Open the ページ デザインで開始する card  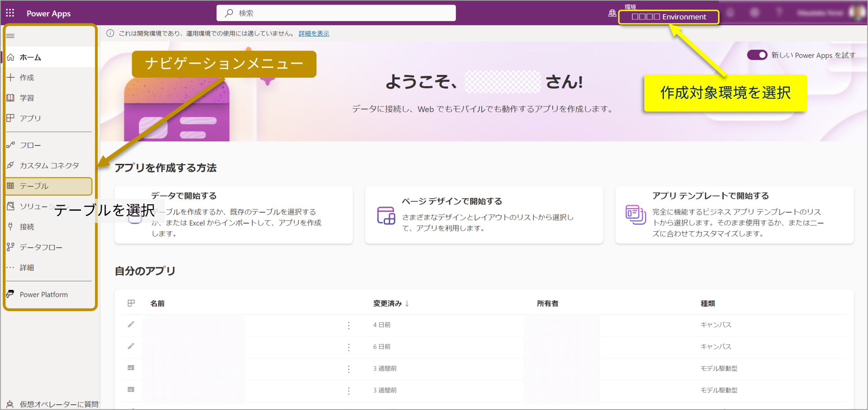click(x=484, y=215)
